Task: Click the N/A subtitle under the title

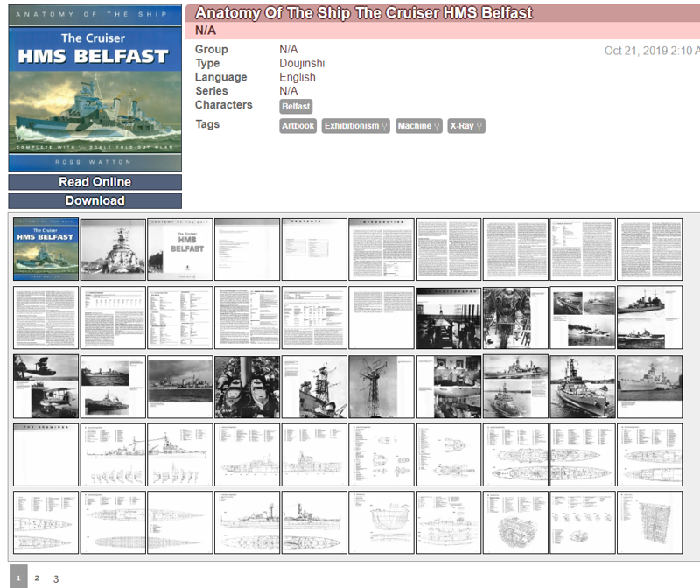Action: (206, 31)
